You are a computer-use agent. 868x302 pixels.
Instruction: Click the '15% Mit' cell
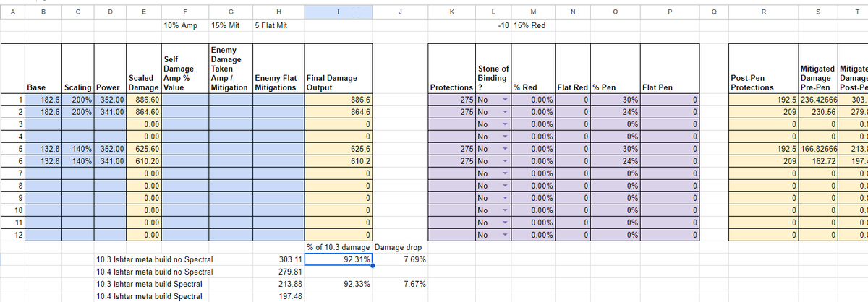pyautogui.click(x=231, y=25)
